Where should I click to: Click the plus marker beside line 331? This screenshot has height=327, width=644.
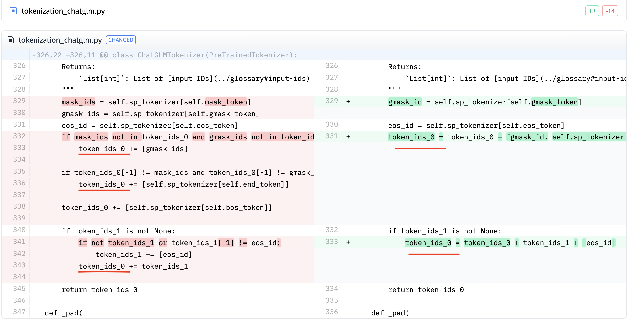coord(348,137)
